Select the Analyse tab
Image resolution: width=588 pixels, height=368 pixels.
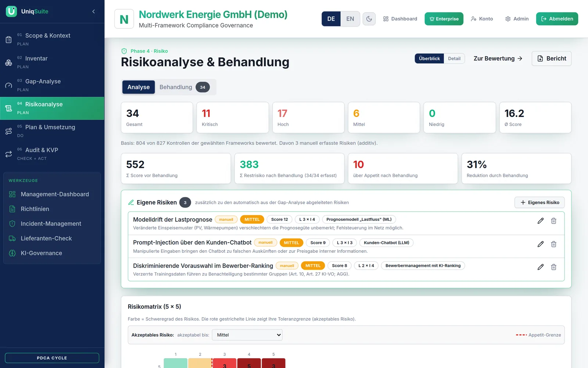[x=139, y=87]
